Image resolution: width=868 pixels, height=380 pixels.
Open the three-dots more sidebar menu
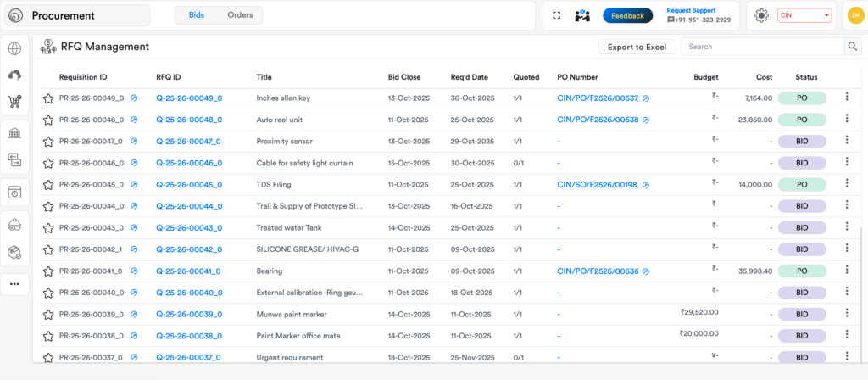point(14,284)
